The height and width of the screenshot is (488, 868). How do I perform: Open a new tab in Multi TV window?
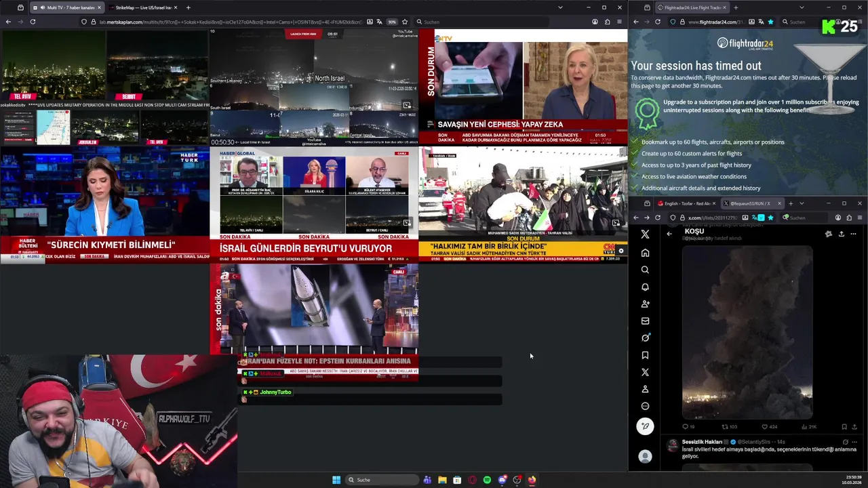(x=188, y=7)
